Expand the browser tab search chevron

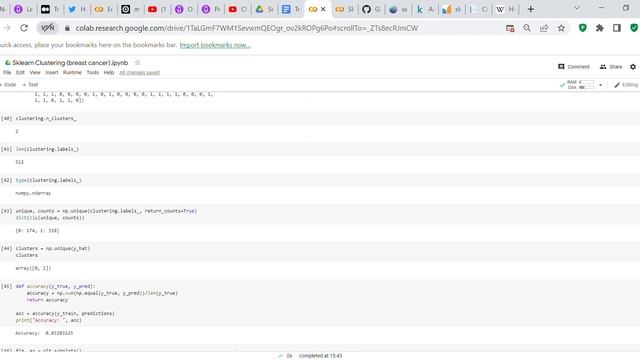[x=577, y=8]
